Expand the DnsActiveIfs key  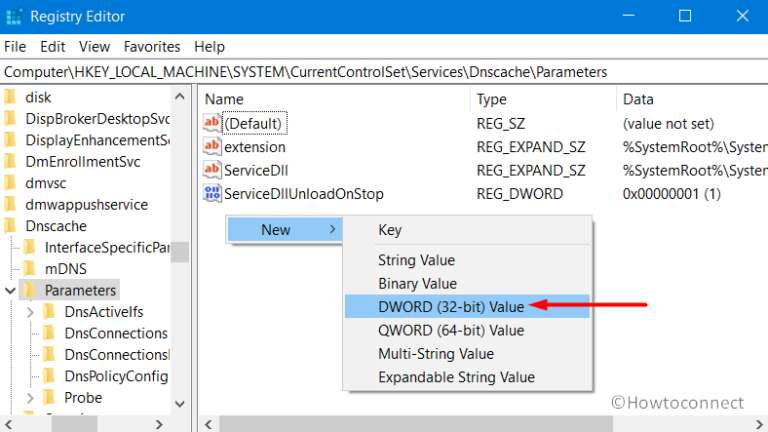coord(30,312)
